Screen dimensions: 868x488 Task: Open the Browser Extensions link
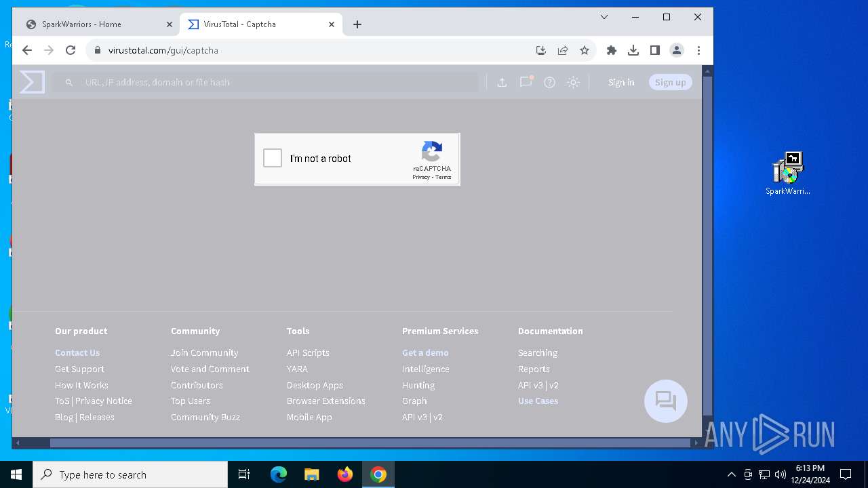tap(326, 401)
